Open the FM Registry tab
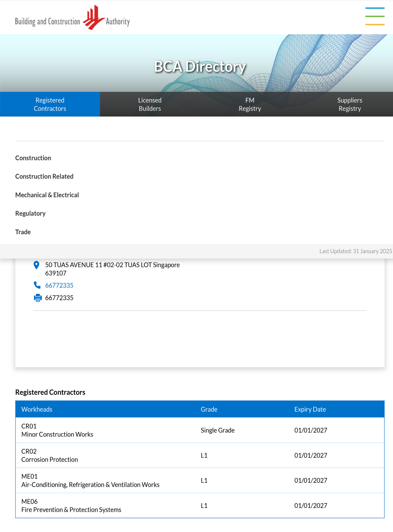This screenshot has height=532, width=393. [x=250, y=104]
